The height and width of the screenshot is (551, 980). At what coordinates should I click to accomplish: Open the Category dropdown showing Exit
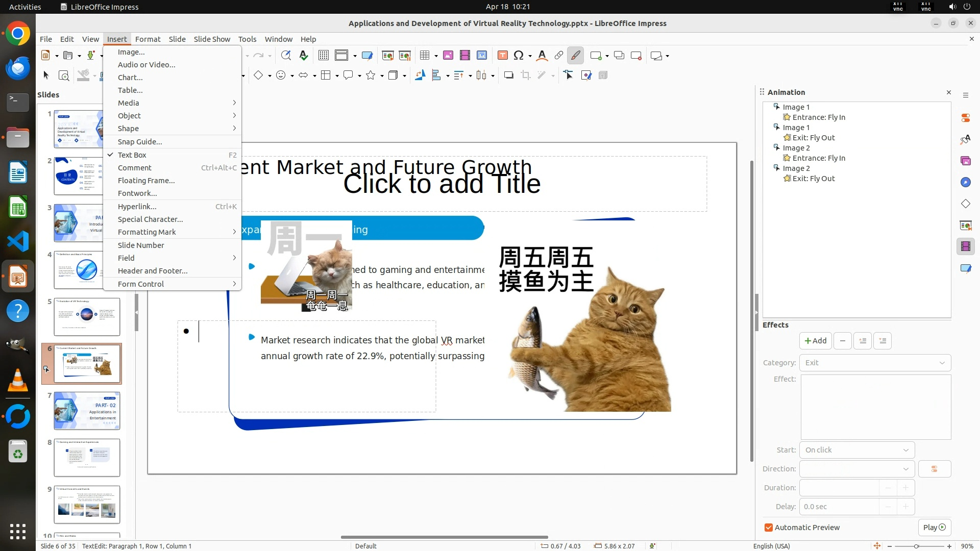point(874,363)
